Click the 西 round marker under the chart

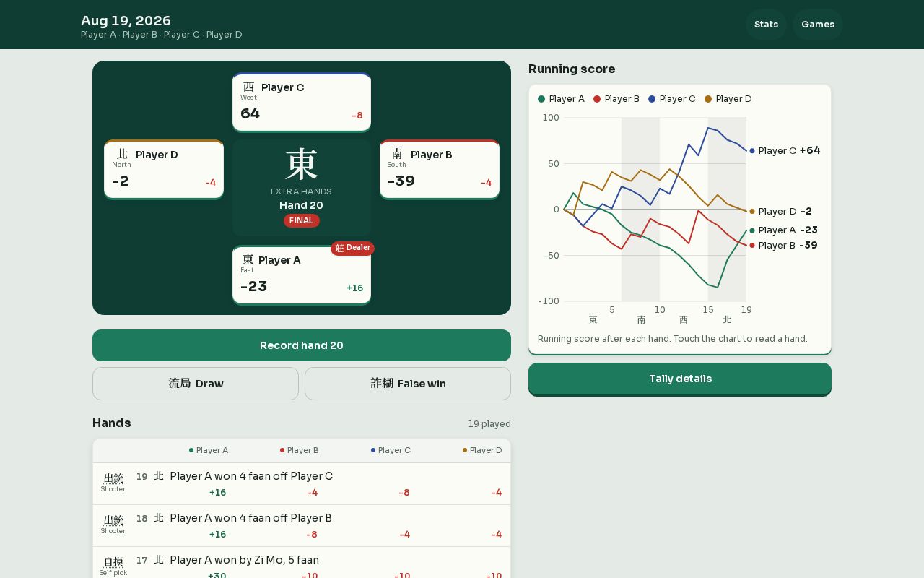click(x=684, y=319)
